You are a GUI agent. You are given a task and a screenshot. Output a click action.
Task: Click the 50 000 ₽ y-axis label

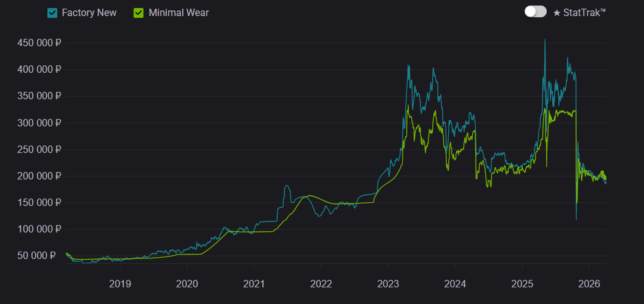(x=42, y=255)
